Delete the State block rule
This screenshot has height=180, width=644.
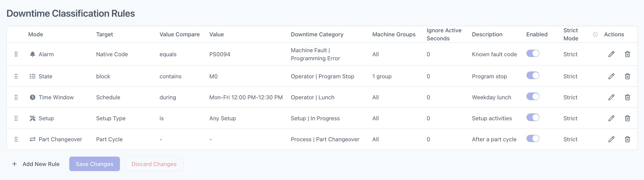[x=627, y=76]
